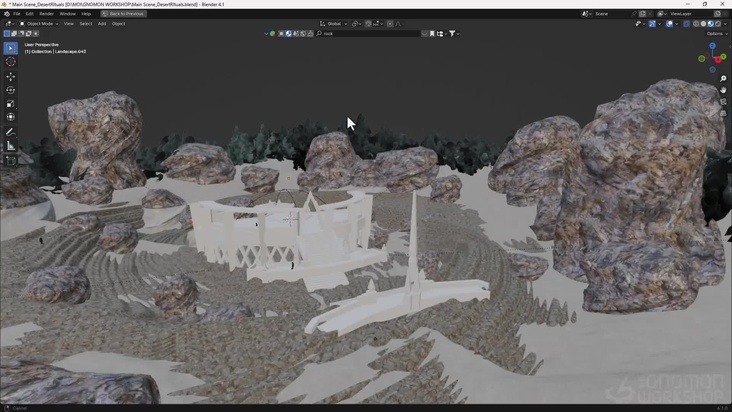Click the hand pan viewport gizmo
Viewport: 732px width, 412px height.
coord(723,90)
